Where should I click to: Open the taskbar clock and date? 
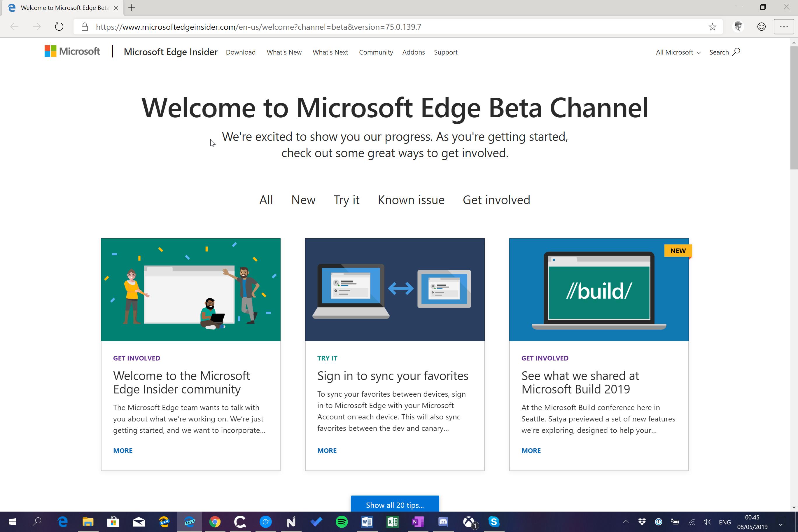click(752, 522)
